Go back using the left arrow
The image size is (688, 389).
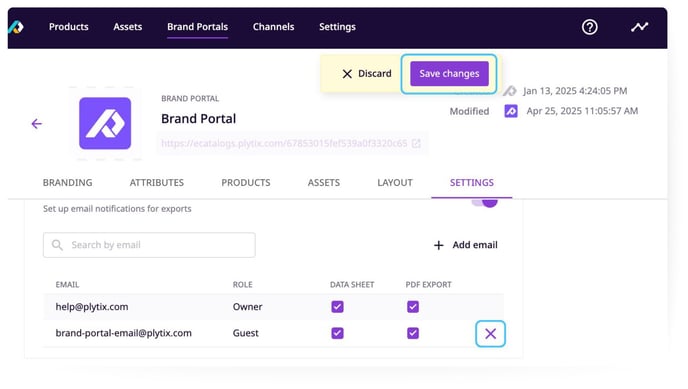(x=37, y=124)
